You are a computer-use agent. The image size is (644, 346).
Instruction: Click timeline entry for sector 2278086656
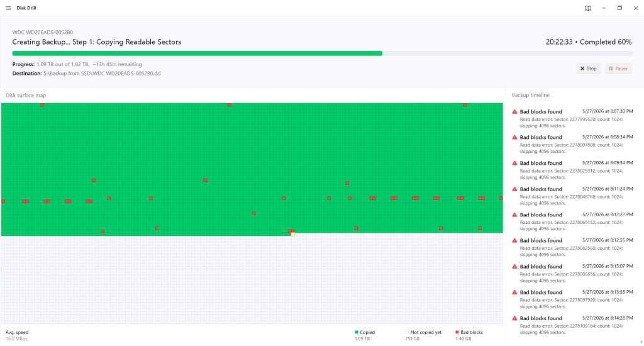click(572, 273)
